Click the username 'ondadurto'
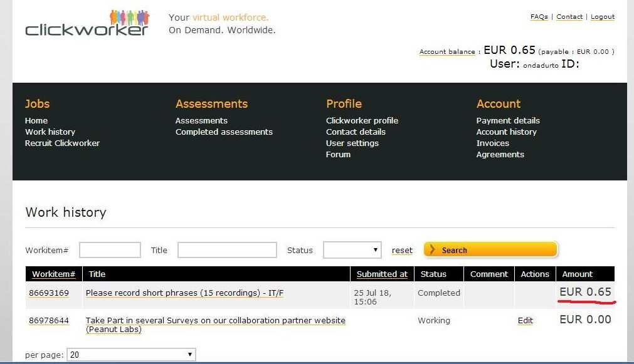The width and height of the screenshot is (634, 364). 541,65
